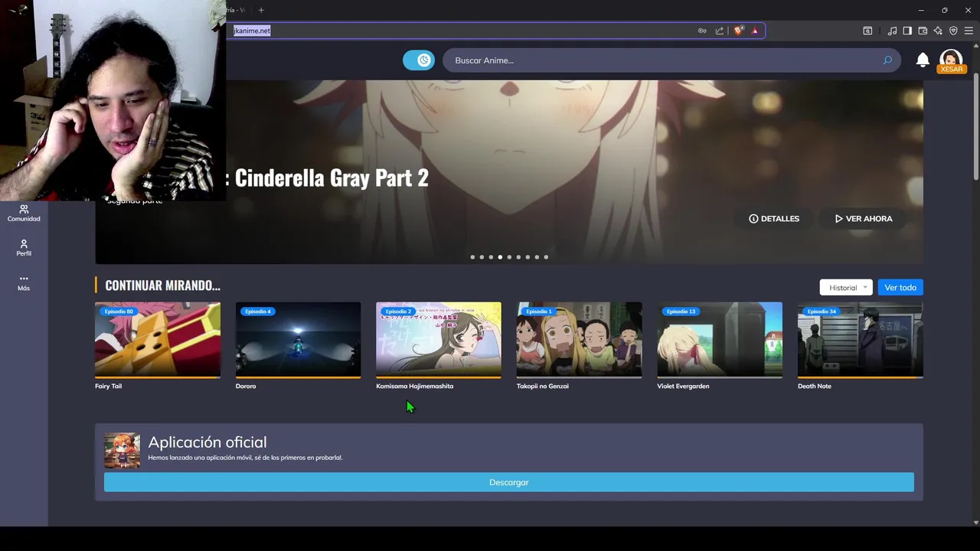
Task: Click the magnifier search icon
Action: coord(887,60)
